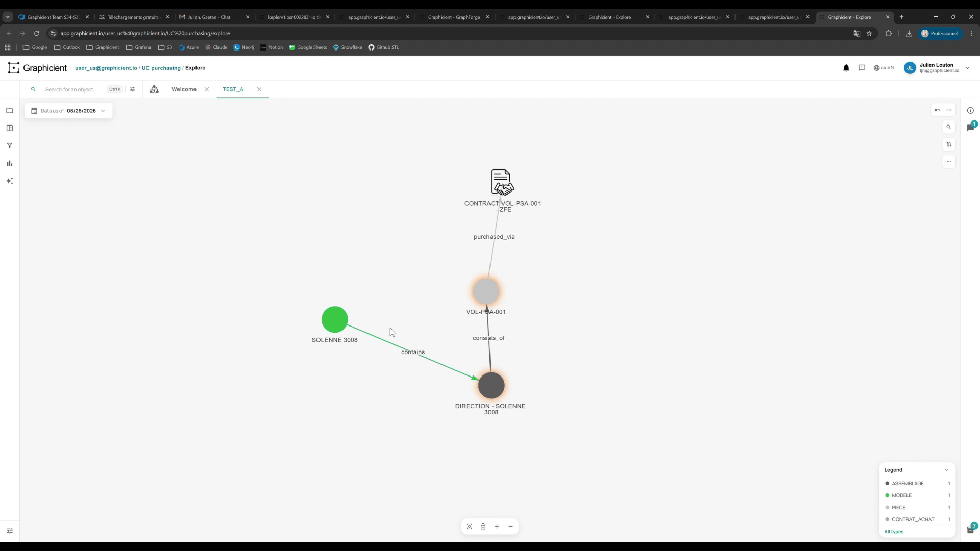Open the feedback message icon in header

pyautogui.click(x=862, y=68)
